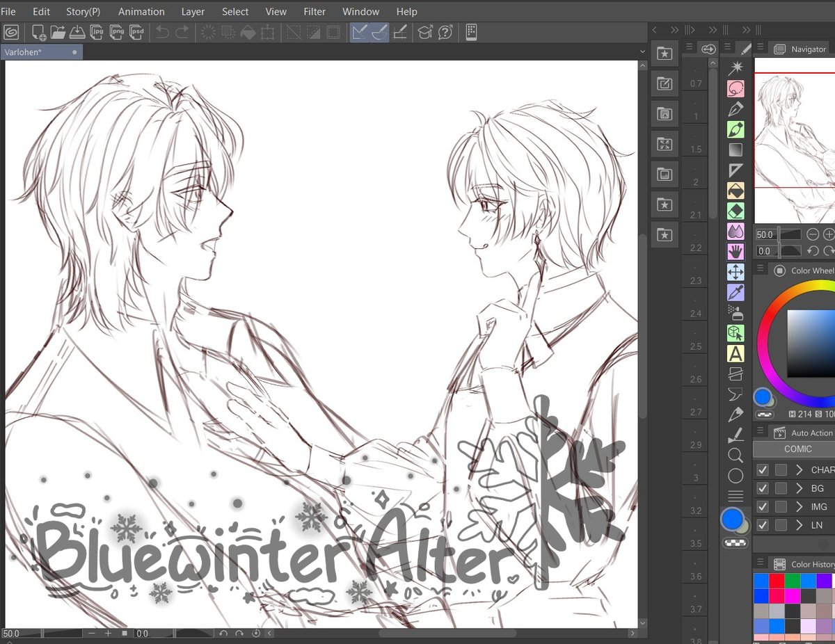Toggle Snap to Ruler icon

[360, 32]
